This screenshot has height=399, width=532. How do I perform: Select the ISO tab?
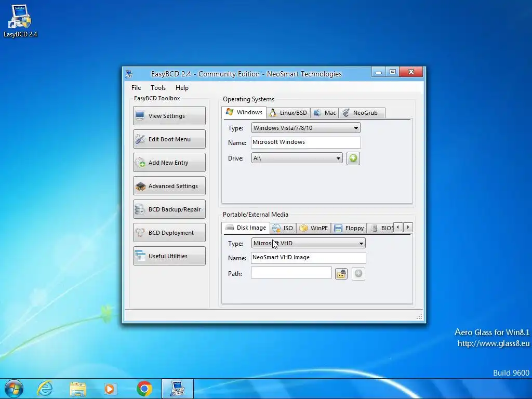(283, 228)
